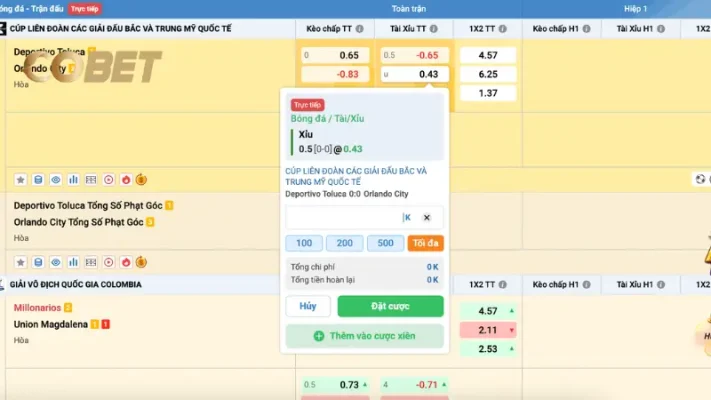711x400 pixels.
Task: Favorite the Toluca vs Orlando main match with star
Action: [20, 180]
